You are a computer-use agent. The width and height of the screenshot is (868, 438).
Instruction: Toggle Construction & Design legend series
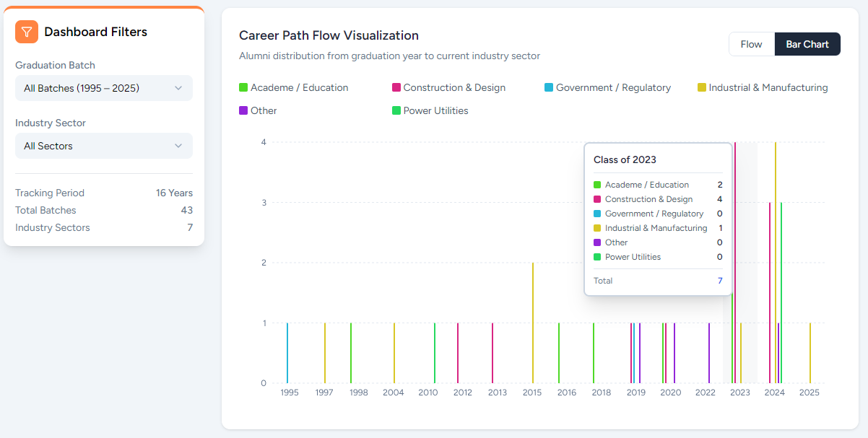coord(448,87)
